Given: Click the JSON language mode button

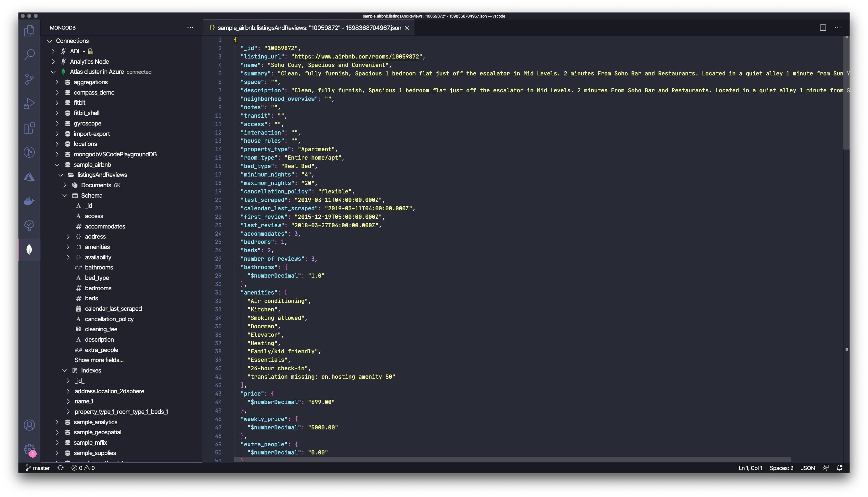Looking at the screenshot, I should point(808,468).
